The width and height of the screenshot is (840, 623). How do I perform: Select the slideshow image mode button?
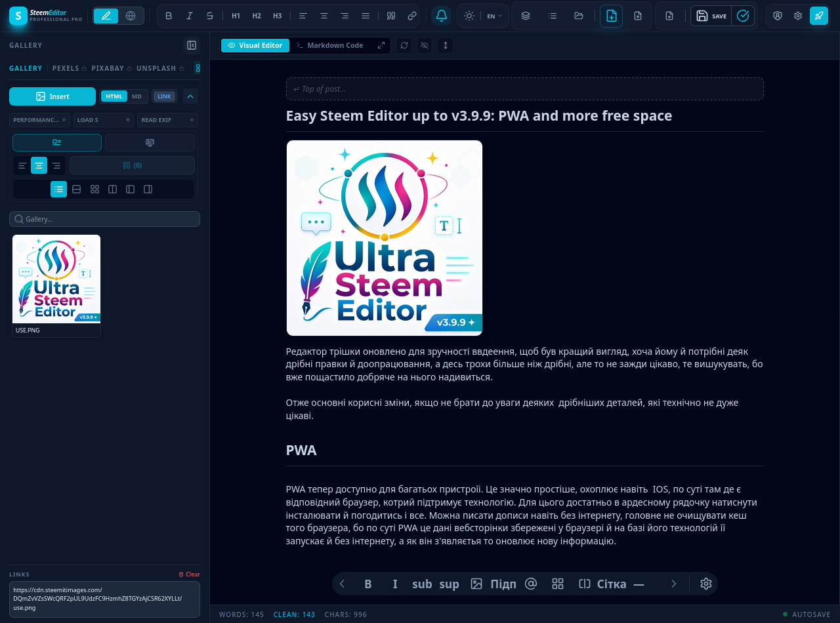tap(150, 142)
